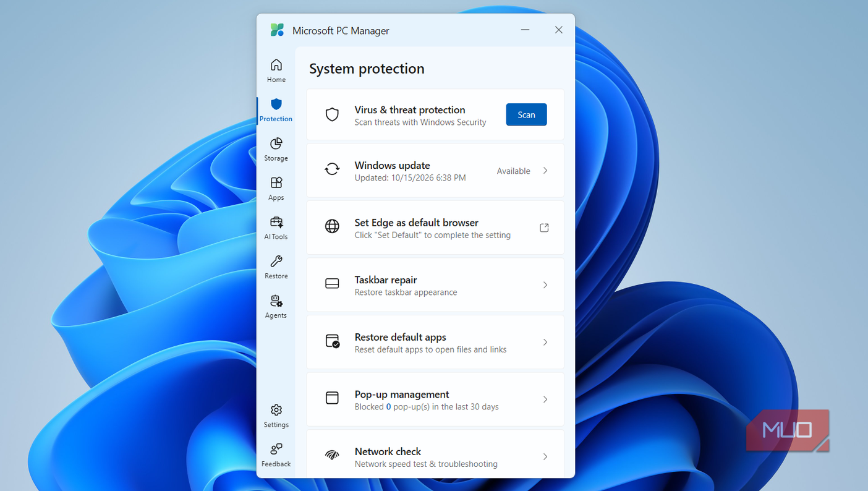Viewport: 868px width, 491px height.
Task: Click the Network check signal icon
Action: point(332,456)
